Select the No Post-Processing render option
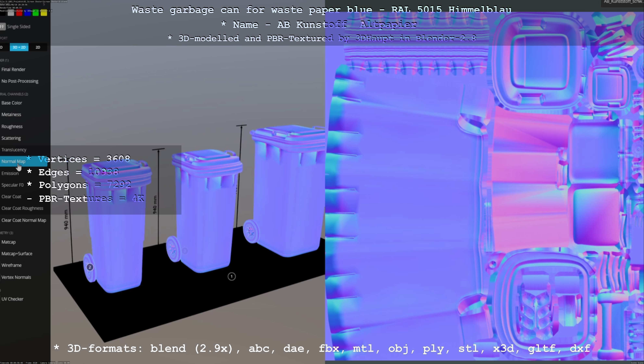Viewport: 644px width, 364px height. [20, 81]
